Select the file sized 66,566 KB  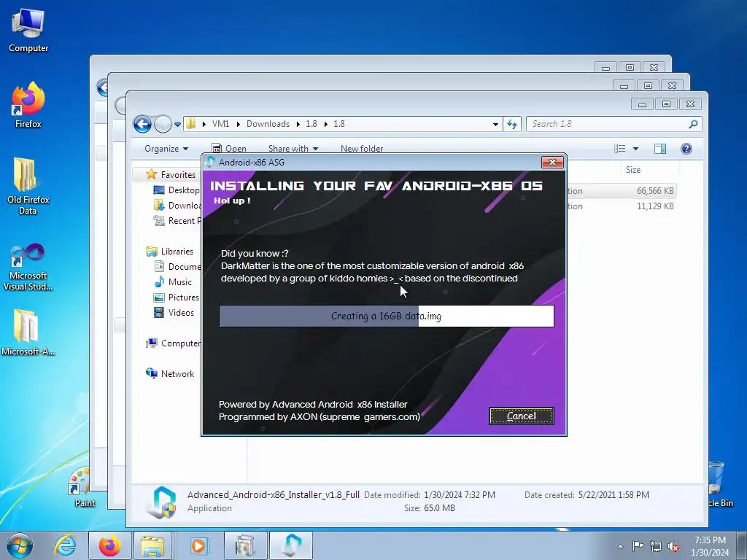pos(655,191)
